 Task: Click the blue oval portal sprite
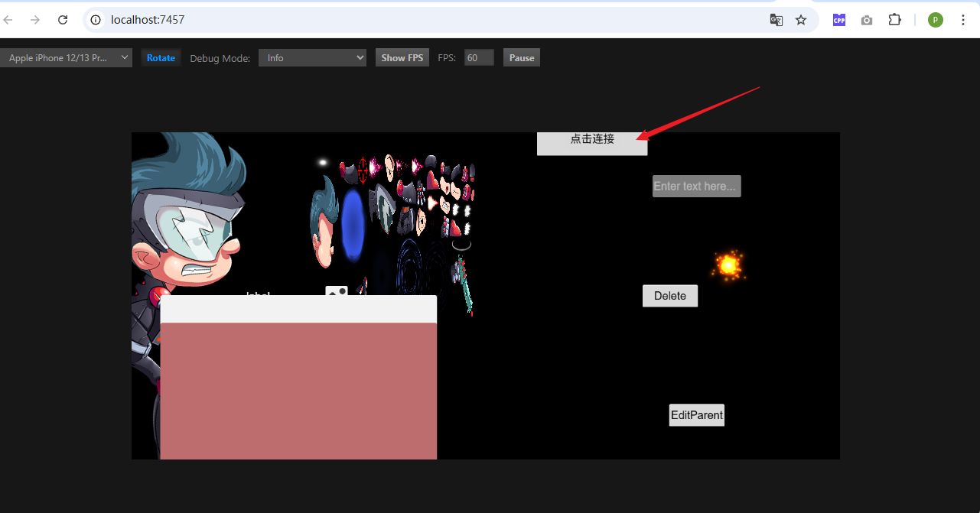353,226
